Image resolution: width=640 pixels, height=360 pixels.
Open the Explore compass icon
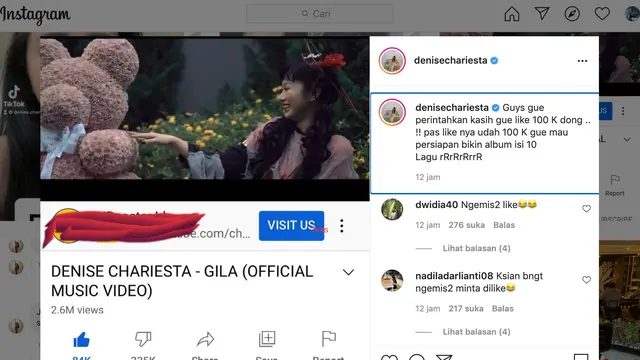pos(572,14)
